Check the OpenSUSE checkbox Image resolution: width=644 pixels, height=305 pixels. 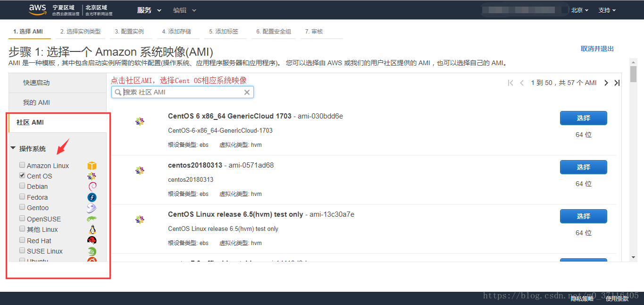(x=22, y=218)
